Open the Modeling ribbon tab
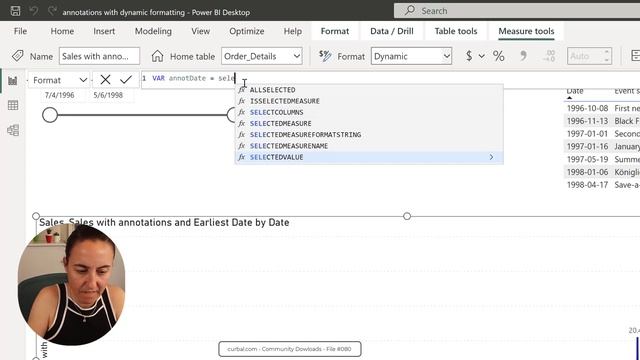This screenshot has width=640, height=360. 153,31
